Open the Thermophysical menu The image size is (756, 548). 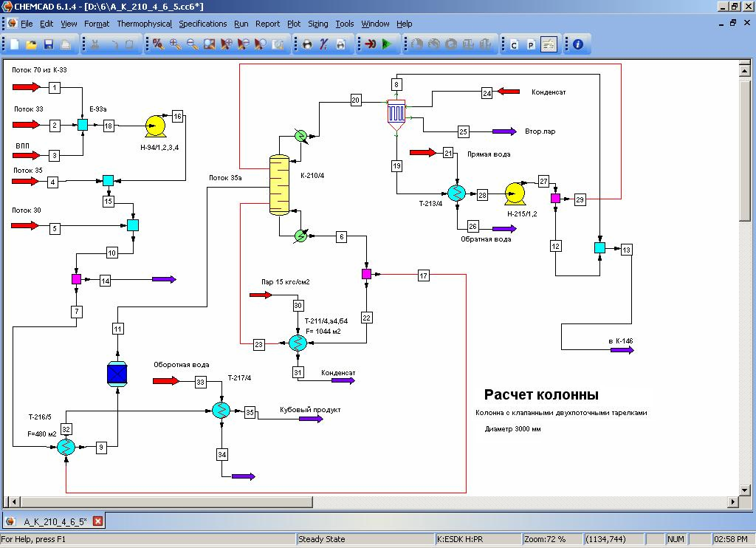coord(144,24)
